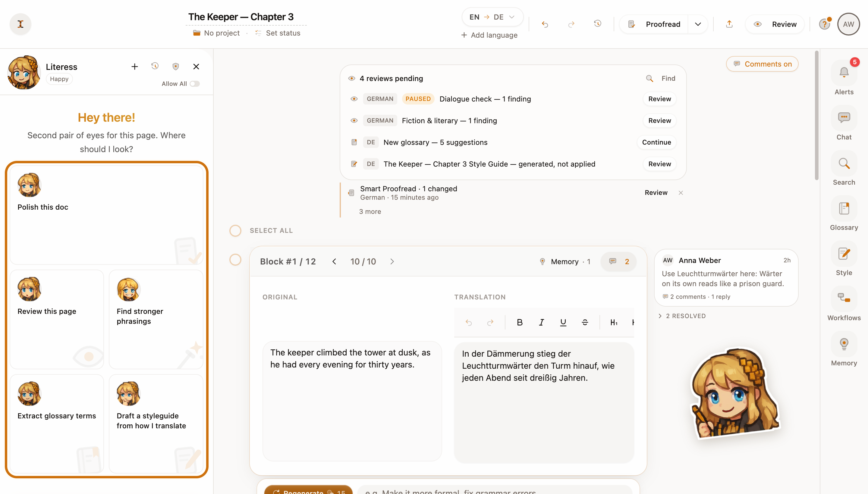Toggle eye icon on Fiction & literary row
This screenshot has height=494, width=868.
point(354,120)
